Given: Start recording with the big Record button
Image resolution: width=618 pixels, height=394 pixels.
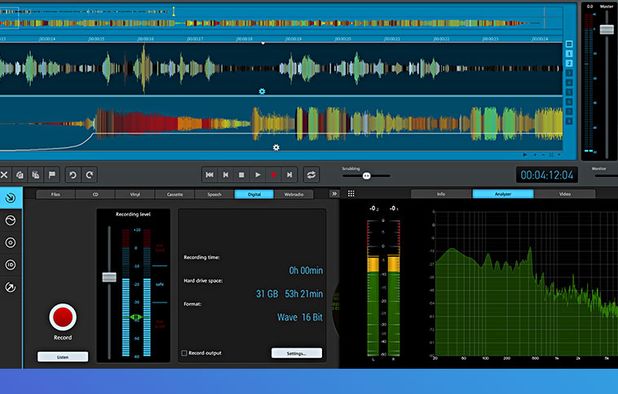Looking at the screenshot, I should click(63, 317).
